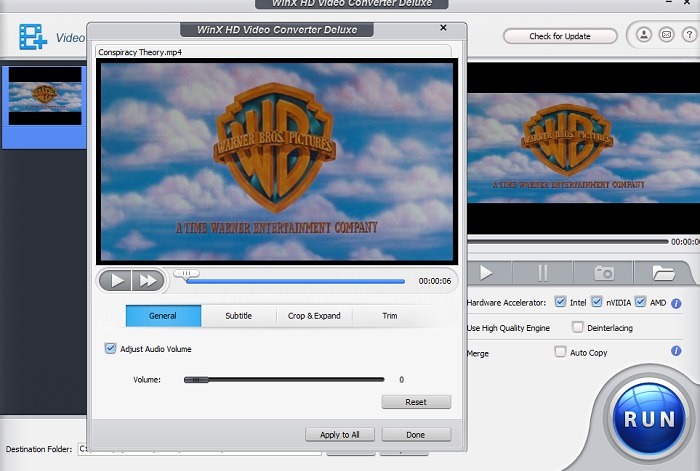Enable Deinterlacing checkbox
700x471 pixels.
(577, 327)
